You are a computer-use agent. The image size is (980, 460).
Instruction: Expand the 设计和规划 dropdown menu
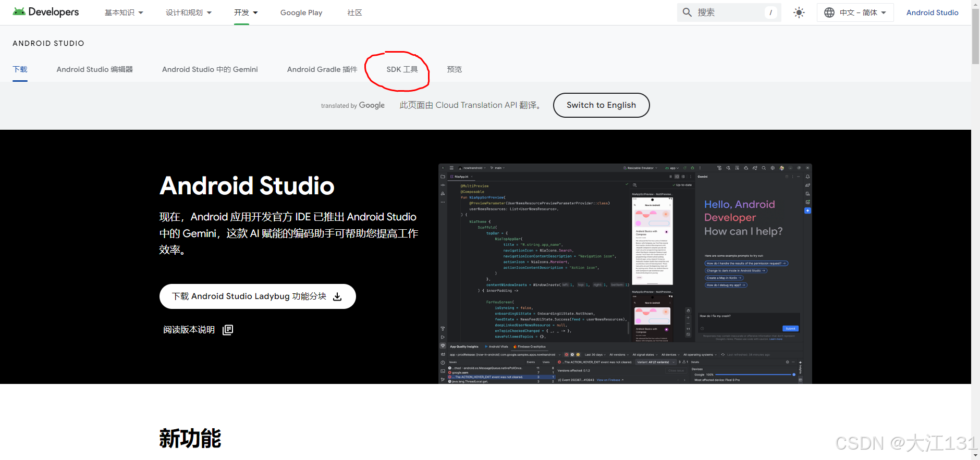point(189,13)
